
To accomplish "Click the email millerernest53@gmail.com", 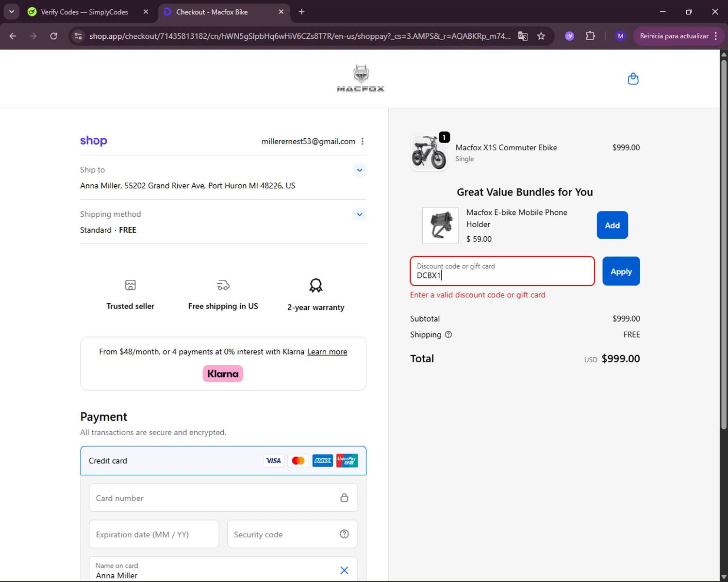I will pos(308,141).
